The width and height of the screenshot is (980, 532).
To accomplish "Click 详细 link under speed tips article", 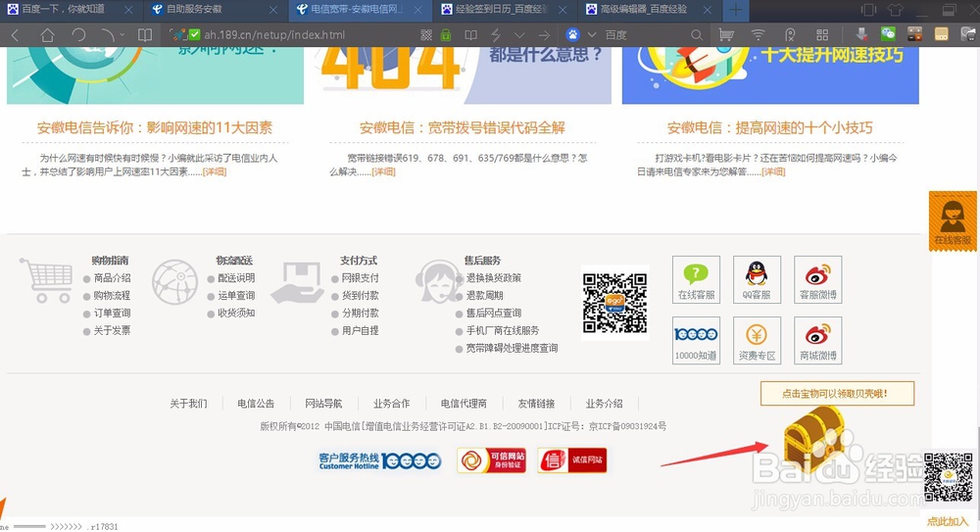I will 773,171.
